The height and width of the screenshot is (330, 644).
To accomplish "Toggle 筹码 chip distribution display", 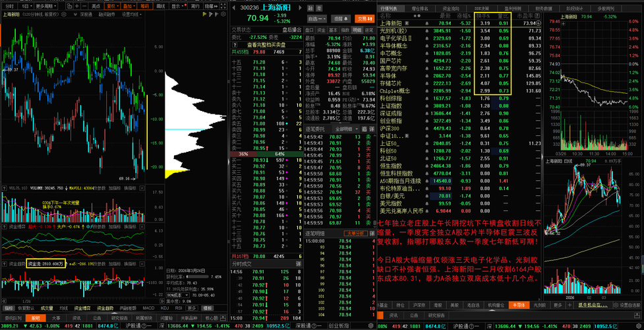I will point(144,6).
